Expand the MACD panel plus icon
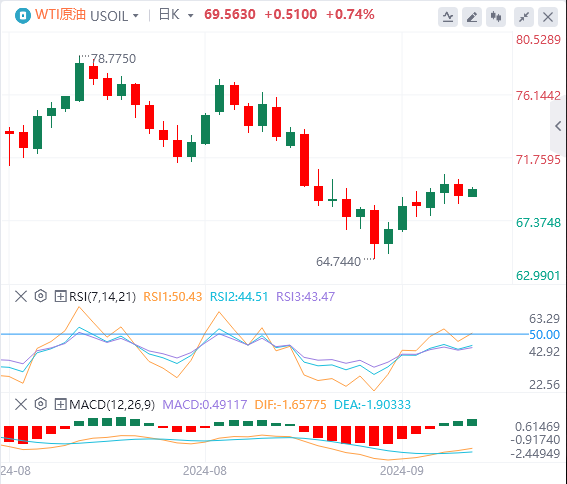Screen dimensions: 567x484 60,404
